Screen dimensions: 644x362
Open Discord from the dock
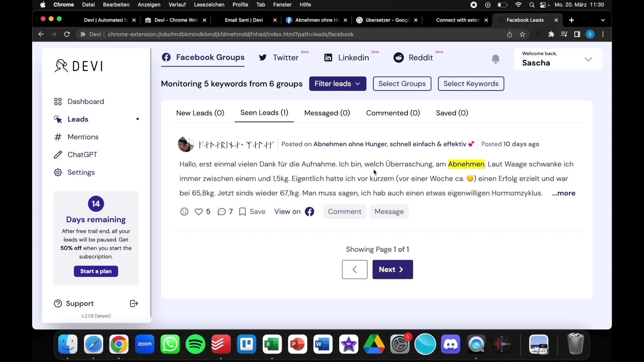coord(450,344)
